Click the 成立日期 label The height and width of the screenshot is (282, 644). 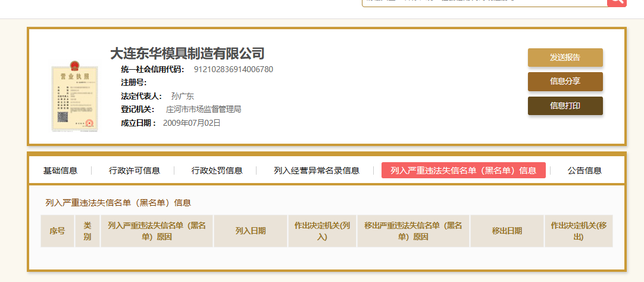139,123
